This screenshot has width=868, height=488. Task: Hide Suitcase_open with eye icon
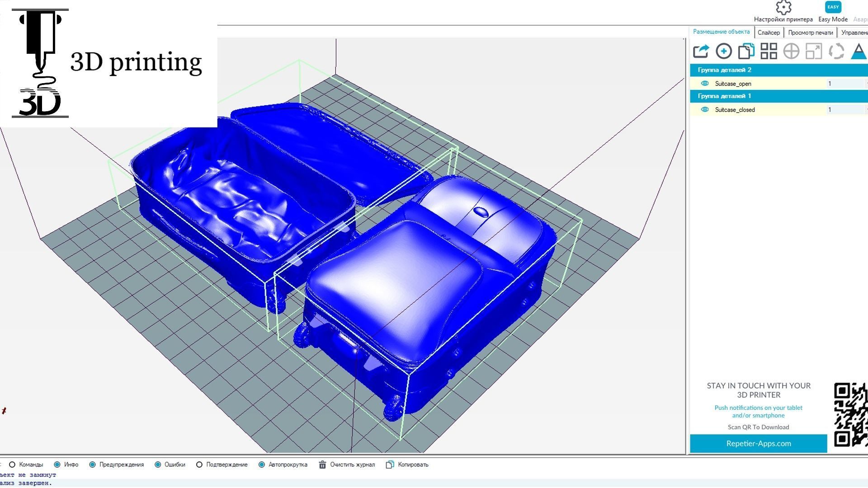click(x=704, y=84)
